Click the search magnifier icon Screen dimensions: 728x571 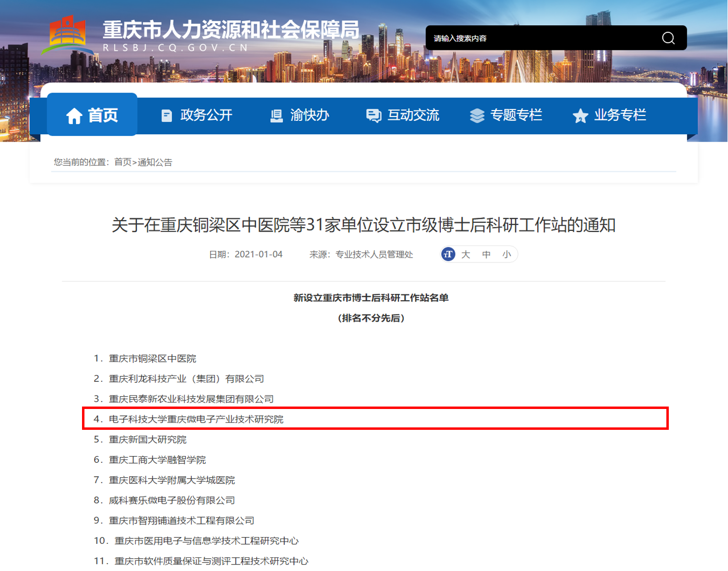click(668, 38)
